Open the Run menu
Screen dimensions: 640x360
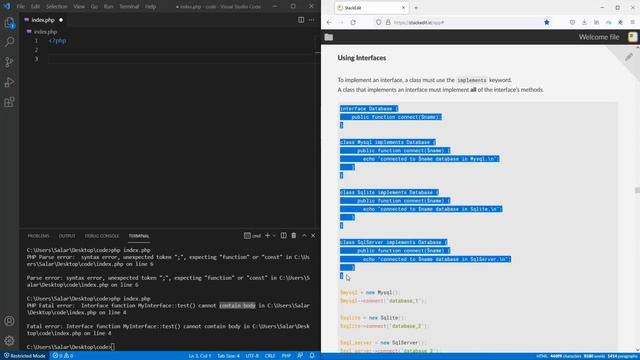(x=109, y=7)
